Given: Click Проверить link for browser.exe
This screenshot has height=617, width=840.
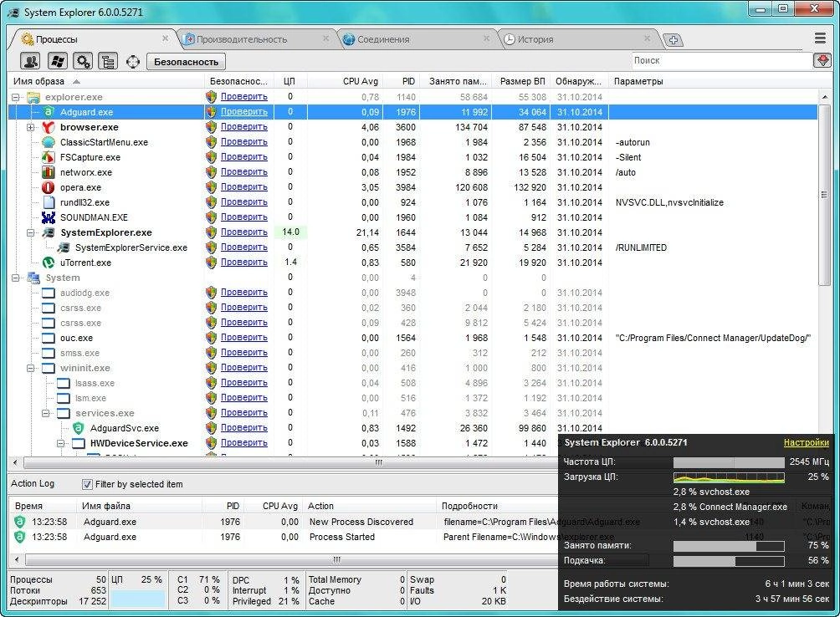Looking at the screenshot, I should tap(243, 127).
